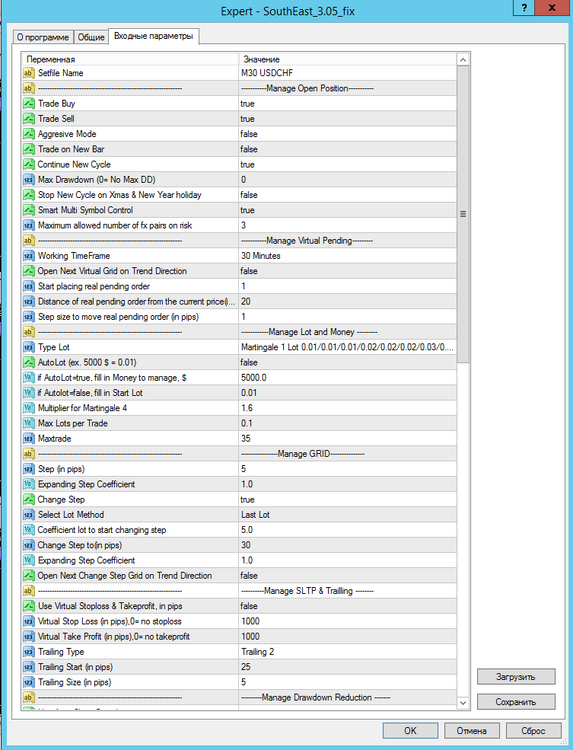Click the Aggresive Mode boolean icon
The height and width of the screenshot is (750, 573).
pyautogui.click(x=29, y=134)
